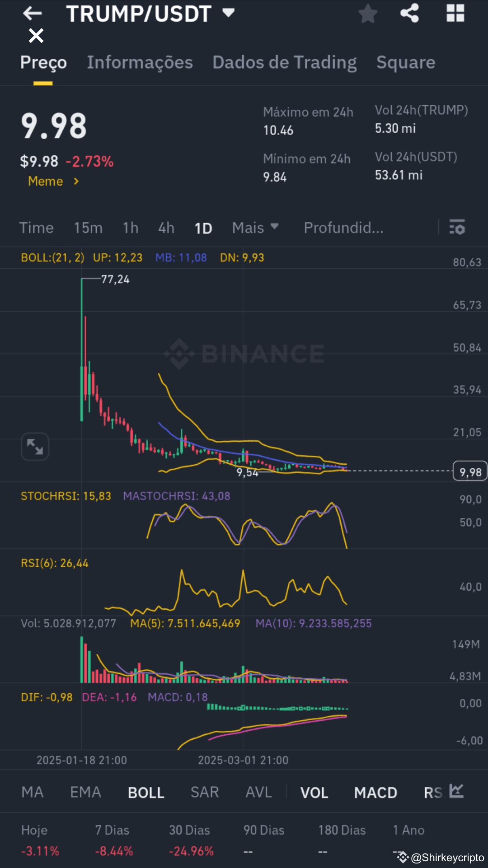The image size is (488, 868).
Task: Enable the AVL indicator
Action: click(259, 792)
